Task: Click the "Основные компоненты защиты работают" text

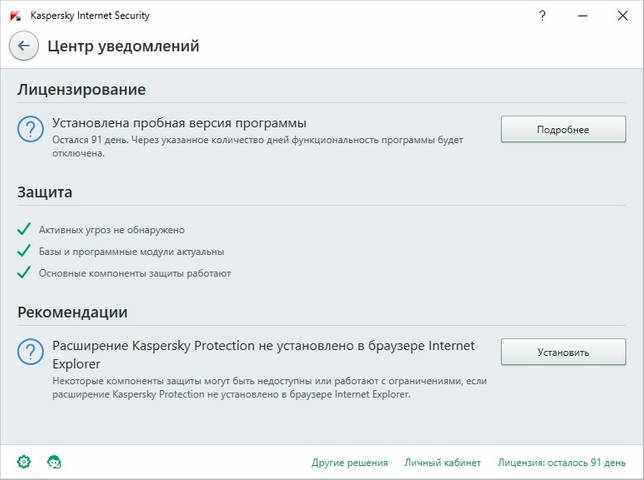Action: [x=135, y=273]
